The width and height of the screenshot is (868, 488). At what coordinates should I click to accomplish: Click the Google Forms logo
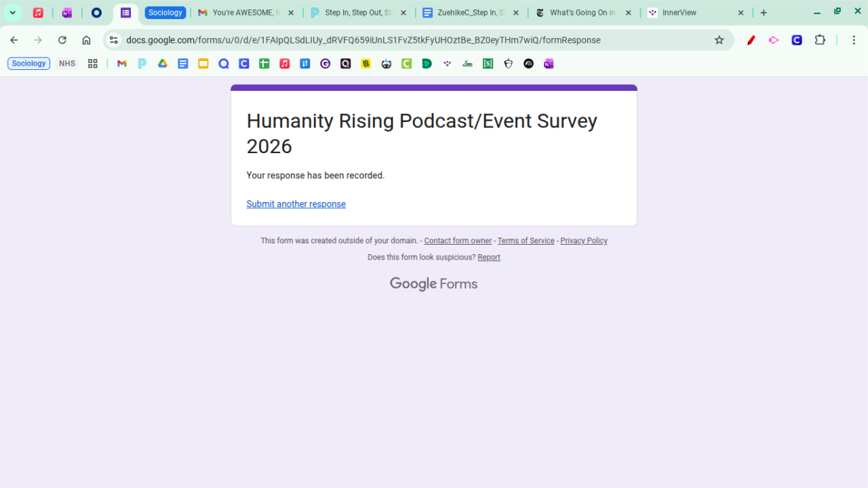434,284
